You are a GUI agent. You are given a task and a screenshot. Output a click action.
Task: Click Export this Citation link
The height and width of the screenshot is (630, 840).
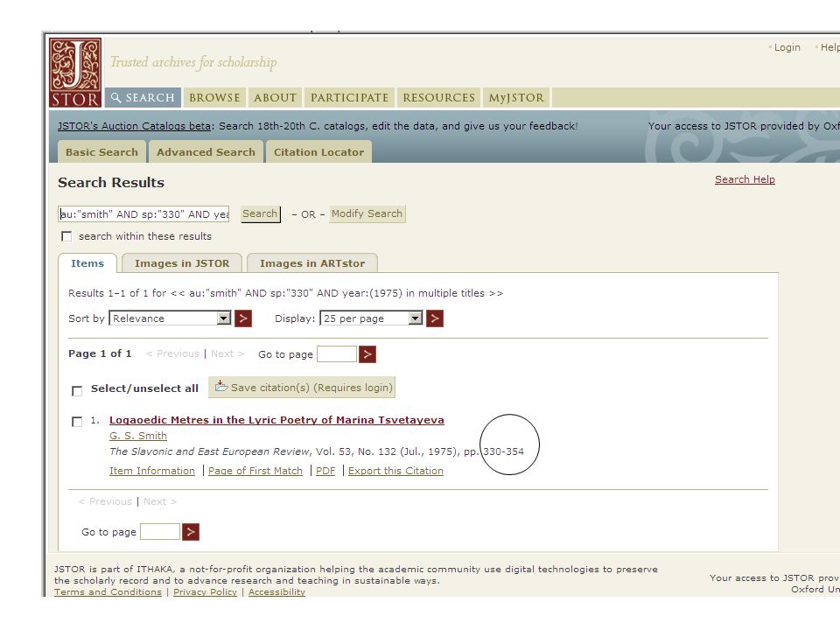395,471
